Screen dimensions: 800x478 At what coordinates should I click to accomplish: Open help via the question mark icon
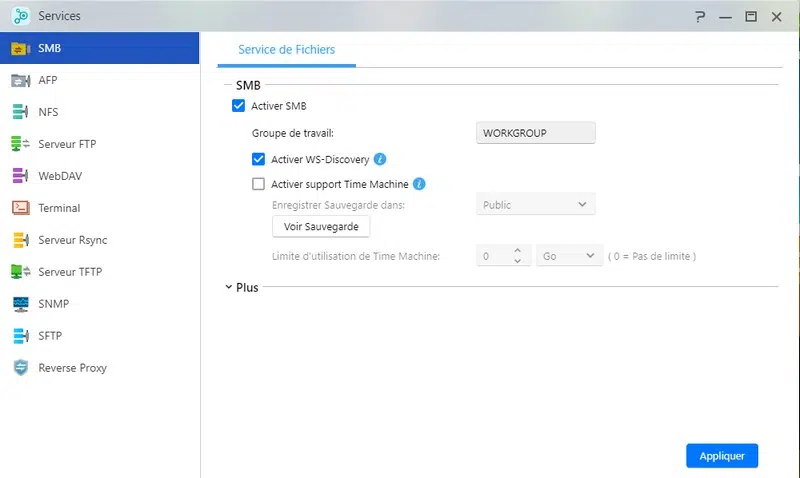pyautogui.click(x=700, y=16)
